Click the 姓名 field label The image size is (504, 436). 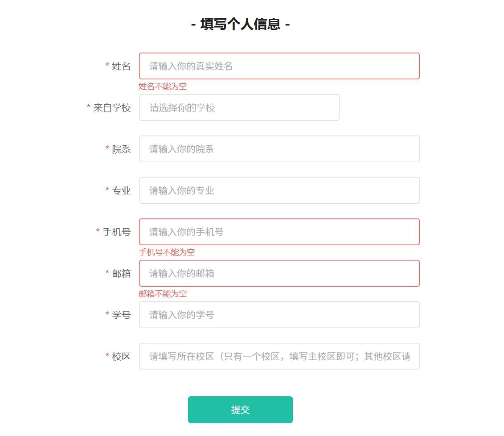click(121, 66)
